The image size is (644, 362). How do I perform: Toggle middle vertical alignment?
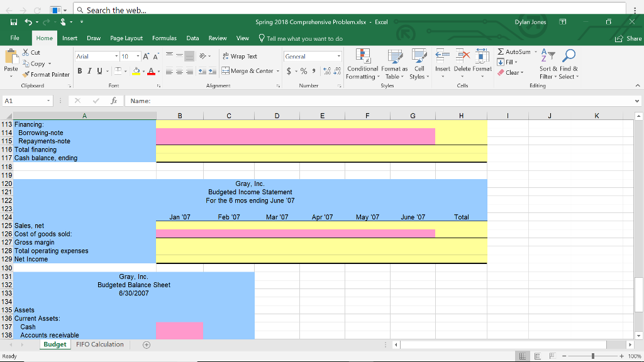tap(179, 56)
